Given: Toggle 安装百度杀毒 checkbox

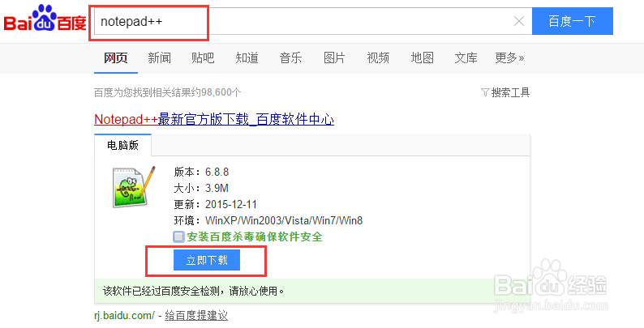Looking at the screenshot, I should point(178,236).
